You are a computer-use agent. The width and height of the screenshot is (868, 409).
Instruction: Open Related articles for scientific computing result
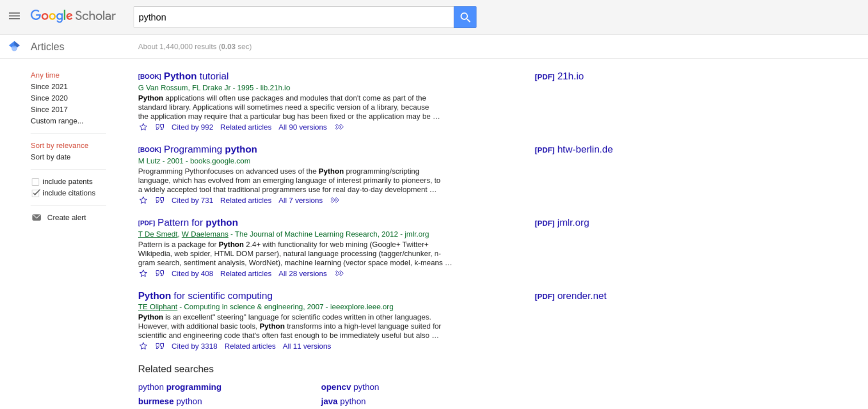pos(250,346)
